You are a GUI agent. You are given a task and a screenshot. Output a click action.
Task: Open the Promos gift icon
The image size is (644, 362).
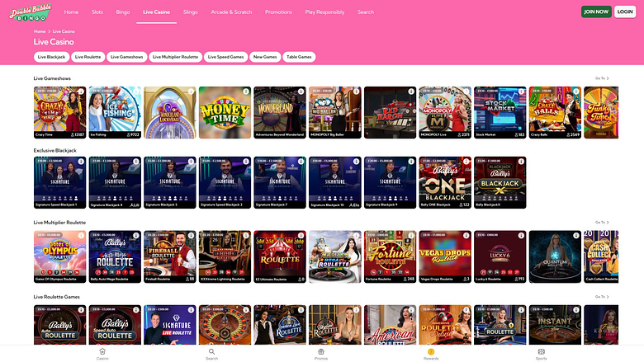[x=321, y=352]
